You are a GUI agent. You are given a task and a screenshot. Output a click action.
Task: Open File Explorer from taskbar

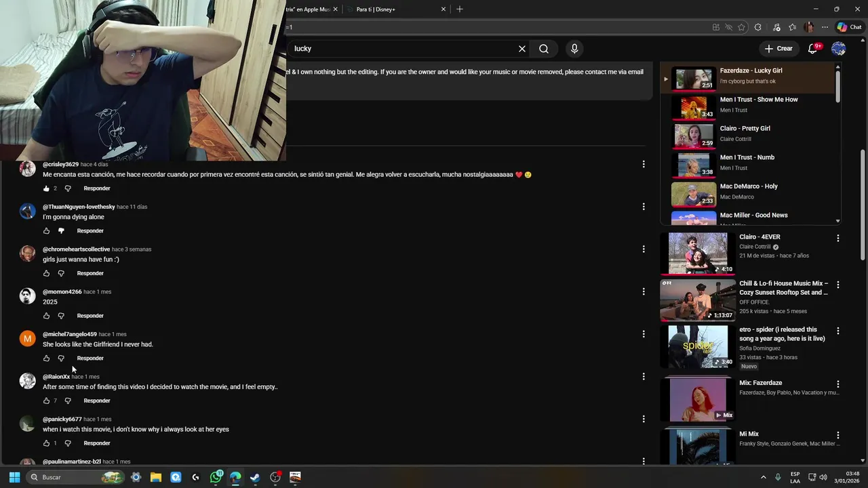156,477
